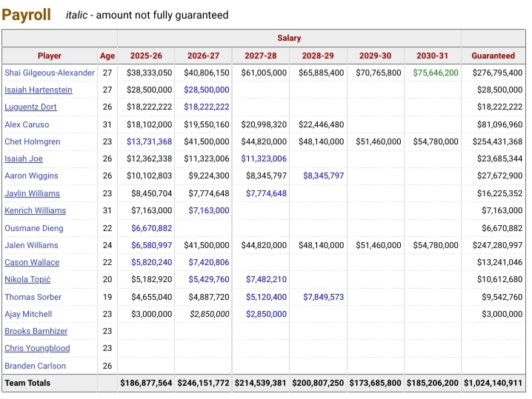Open Kenrich Williams player page

[36, 210]
